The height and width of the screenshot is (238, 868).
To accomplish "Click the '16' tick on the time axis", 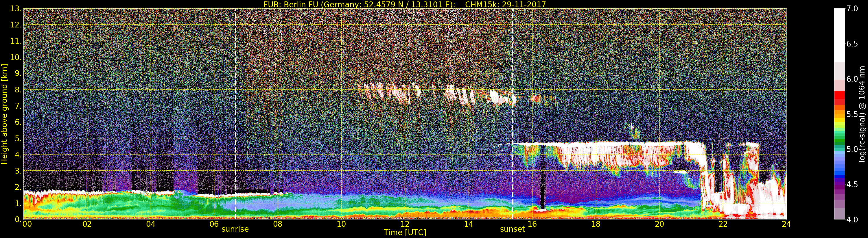I will coord(532,224).
